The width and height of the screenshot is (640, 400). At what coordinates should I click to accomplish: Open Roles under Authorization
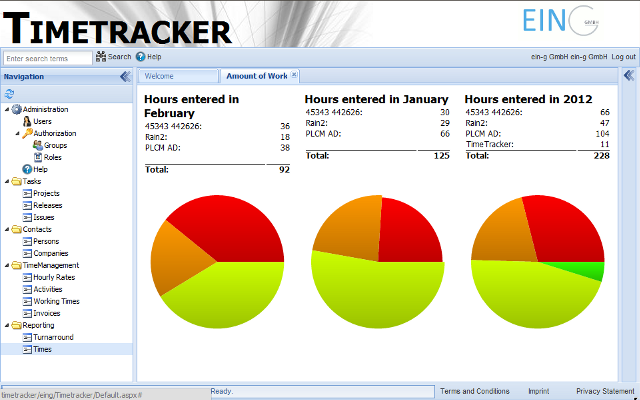pos(52,157)
